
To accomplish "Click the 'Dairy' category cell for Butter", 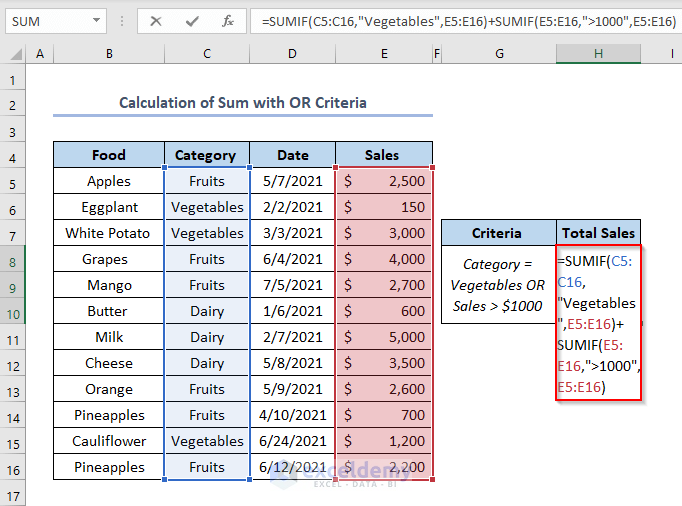I will [207, 311].
